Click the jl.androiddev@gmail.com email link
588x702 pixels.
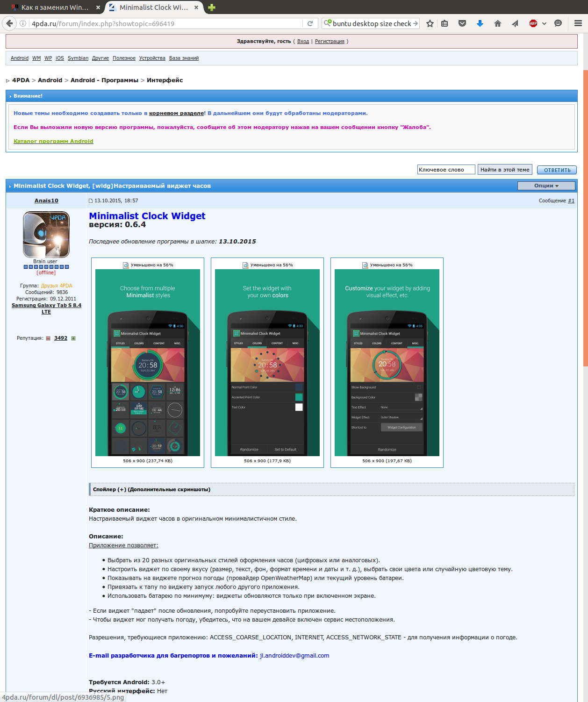tap(294, 656)
